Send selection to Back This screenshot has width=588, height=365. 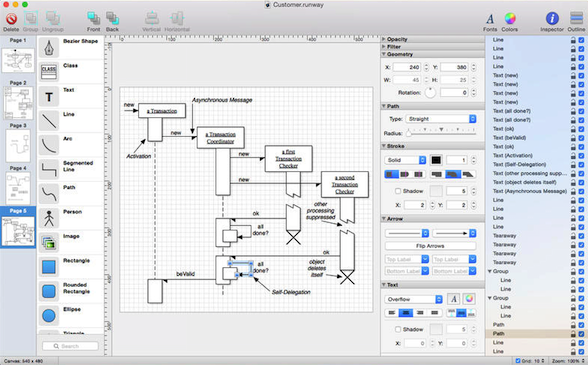coord(112,18)
